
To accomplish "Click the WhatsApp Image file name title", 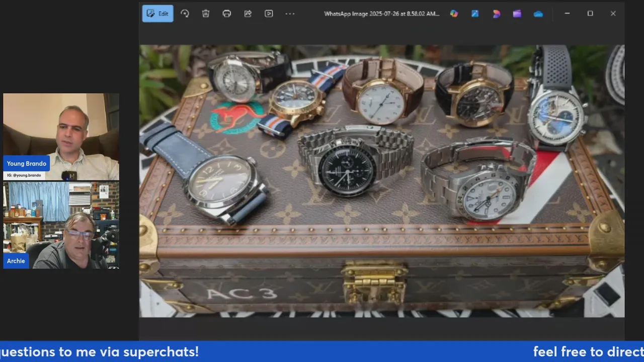I will [x=382, y=14].
